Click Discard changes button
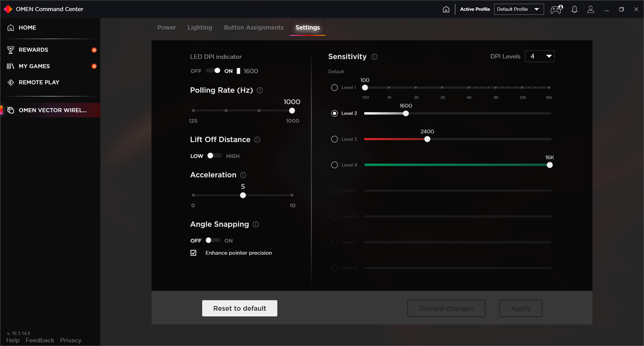This screenshot has width=644, height=346. click(x=446, y=308)
